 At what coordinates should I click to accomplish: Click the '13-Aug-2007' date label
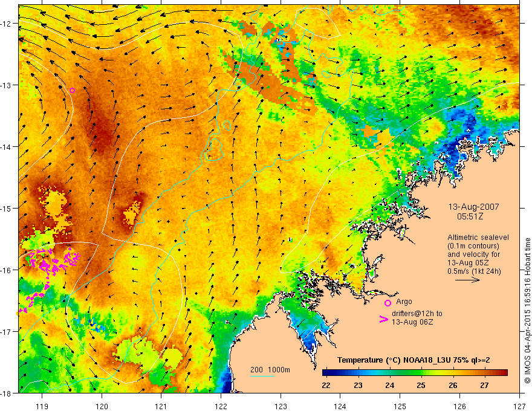(x=473, y=207)
